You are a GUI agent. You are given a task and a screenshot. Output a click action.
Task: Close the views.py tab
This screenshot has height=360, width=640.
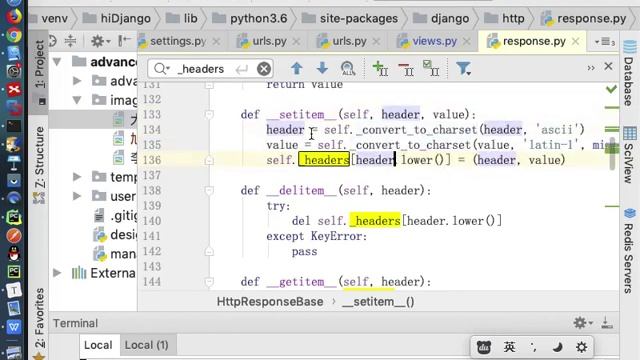(x=467, y=41)
